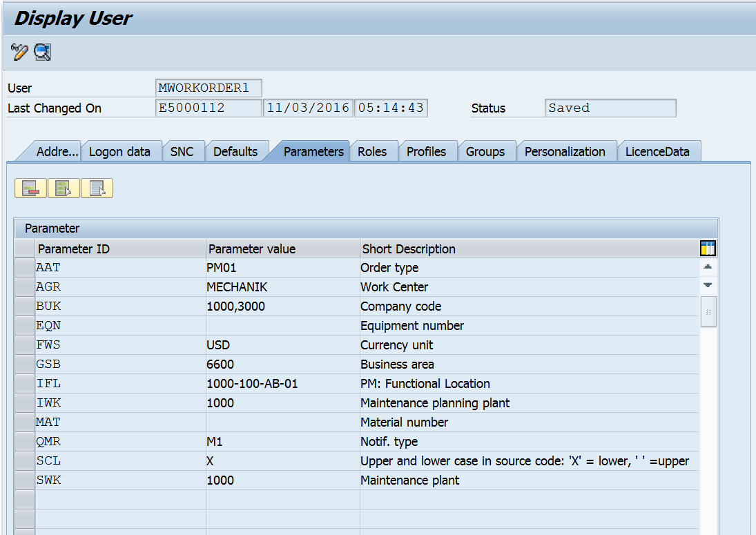Select the row selector for BUK parameter

(24, 307)
